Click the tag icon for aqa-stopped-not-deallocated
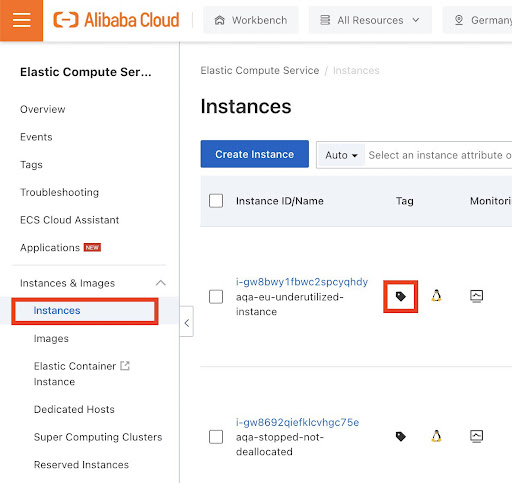Image resolution: width=512 pixels, height=483 pixels. [x=400, y=436]
